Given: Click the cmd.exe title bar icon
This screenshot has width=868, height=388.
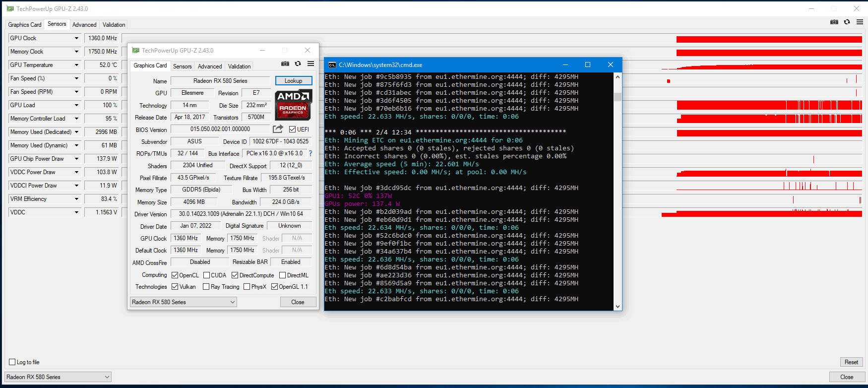Looking at the screenshot, I should click(x=332, y=65).
